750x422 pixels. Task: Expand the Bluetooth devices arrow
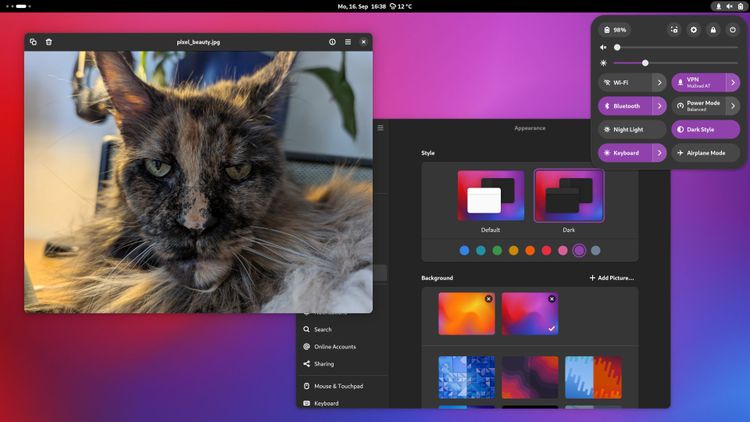pyautogui.click(x=660, y=106)
